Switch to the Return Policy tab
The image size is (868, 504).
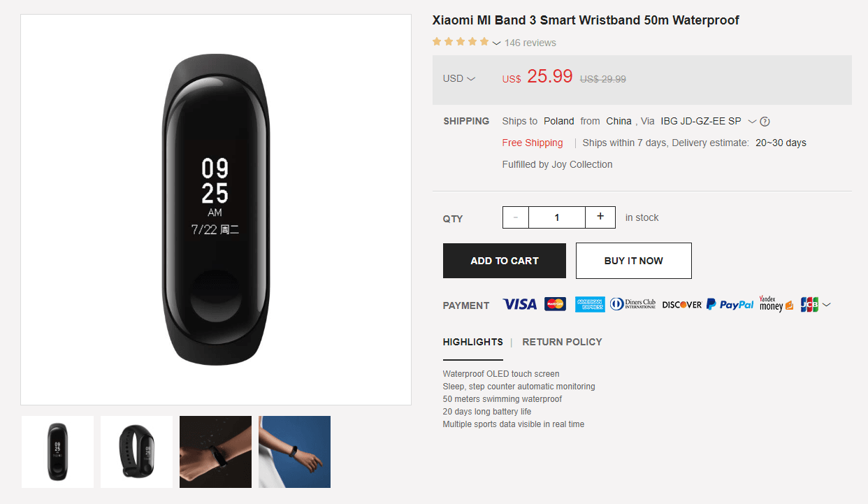point(562,342)
